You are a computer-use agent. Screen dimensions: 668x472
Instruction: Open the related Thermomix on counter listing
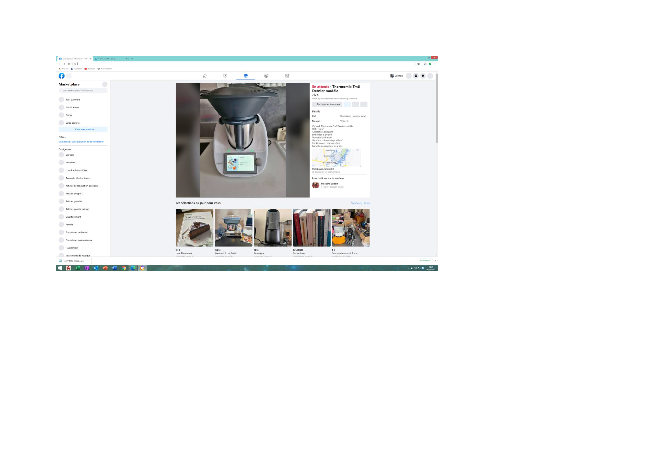(x=234, y=227)
